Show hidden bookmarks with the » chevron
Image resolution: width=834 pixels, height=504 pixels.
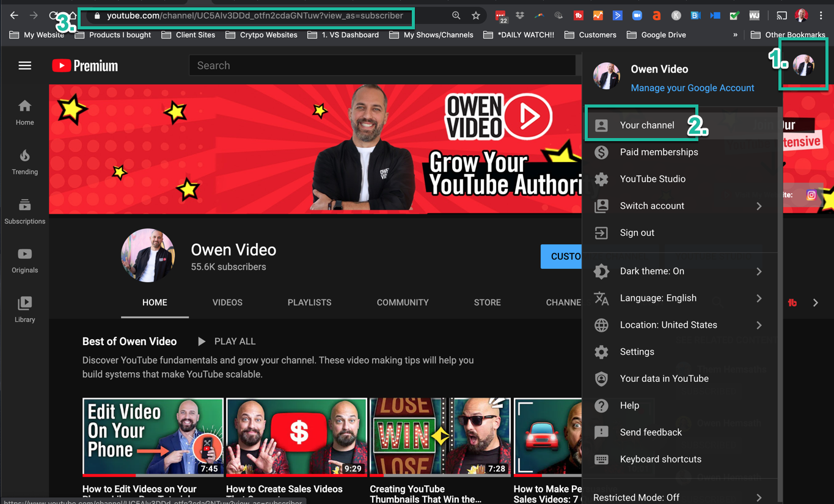(x=735, y=35)
